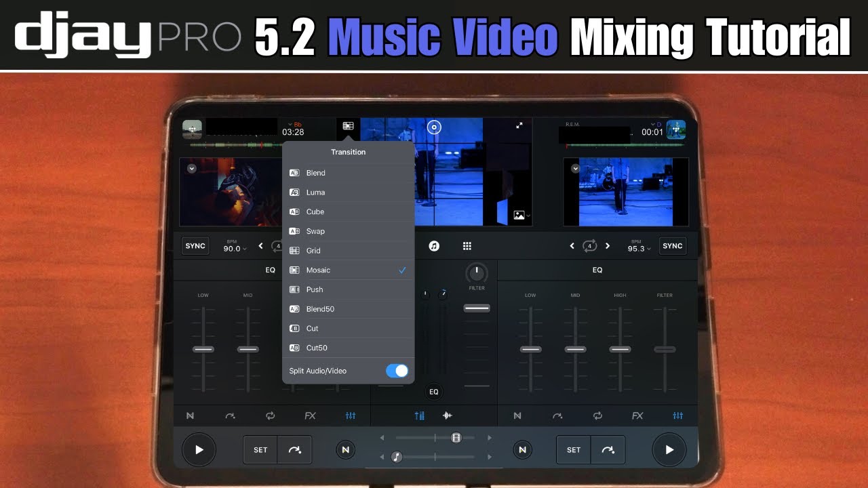Tap left round Neural Mix button
Screen dimensions: 868x488
(x=346, y=449)
